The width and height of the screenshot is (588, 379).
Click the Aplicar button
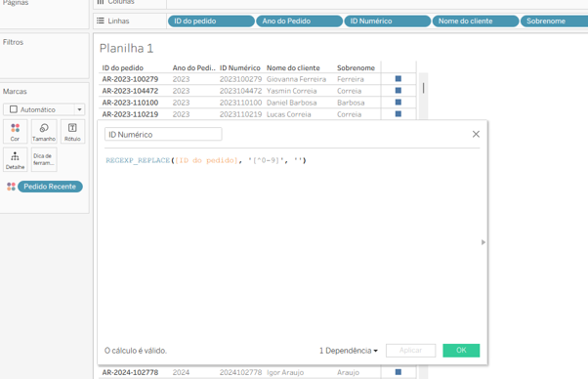[410, 350]
